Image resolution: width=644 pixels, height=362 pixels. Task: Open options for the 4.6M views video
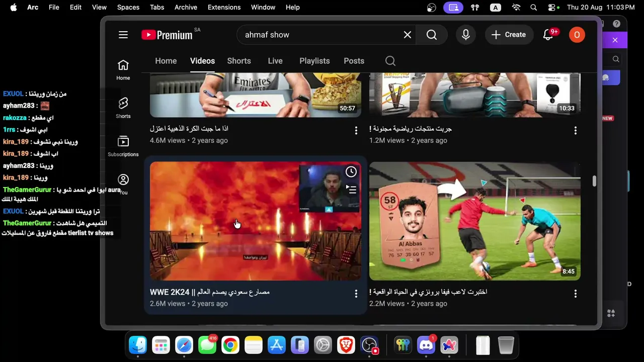coord(356,130)
